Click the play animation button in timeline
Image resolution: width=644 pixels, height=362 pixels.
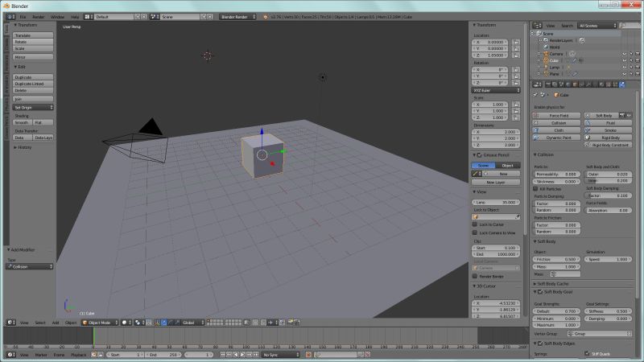point(242,355)
